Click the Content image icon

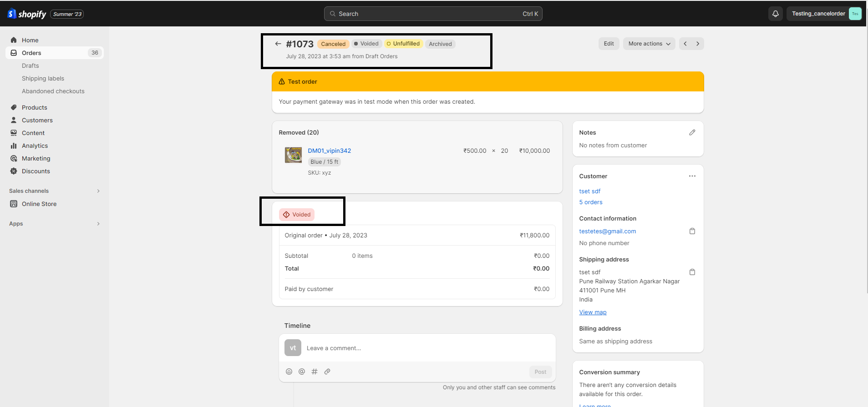pyautogui.click(x=14, y=133)
